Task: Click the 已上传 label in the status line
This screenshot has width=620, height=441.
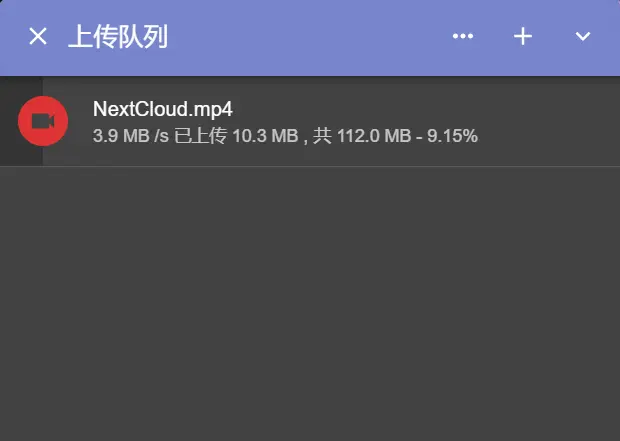Action: 201,136
